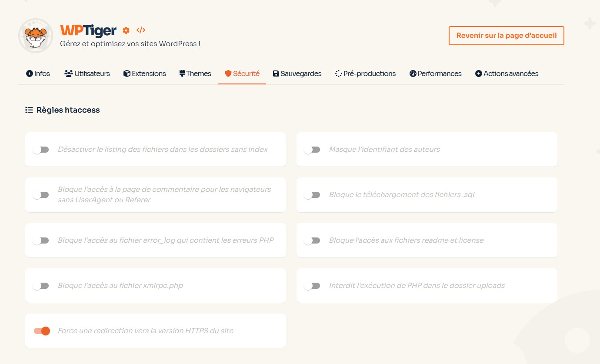Enable the disable file listing toggle
This screenshot has width=600, height=364.
pyautogui.click(x=41, y=150)
